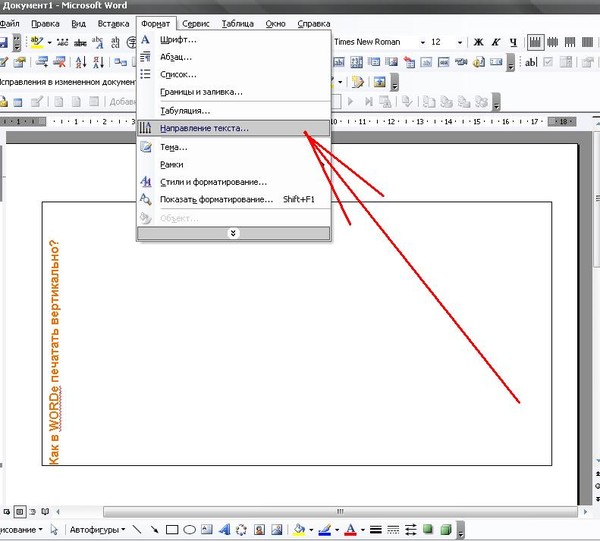The width and height of the screenshot is (600, 541).
Task: Open Справка menu
Action: pos(314,24)
